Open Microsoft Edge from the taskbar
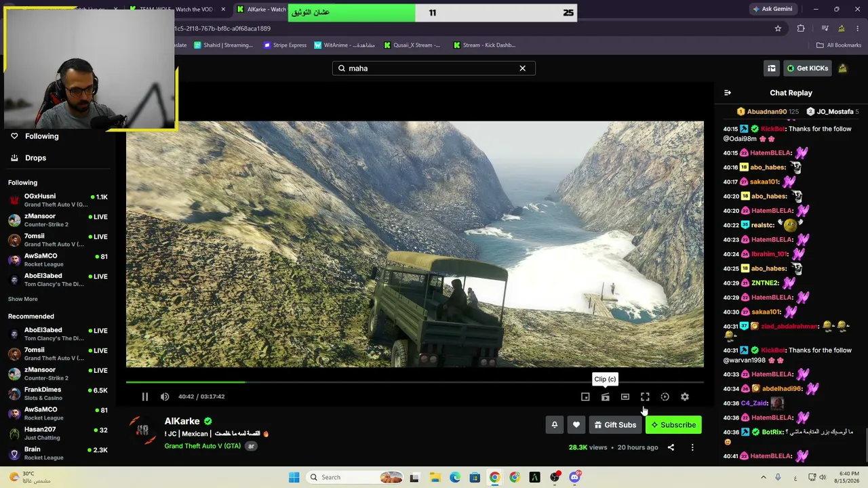This screenshot has width=868, height=488. 455,477
